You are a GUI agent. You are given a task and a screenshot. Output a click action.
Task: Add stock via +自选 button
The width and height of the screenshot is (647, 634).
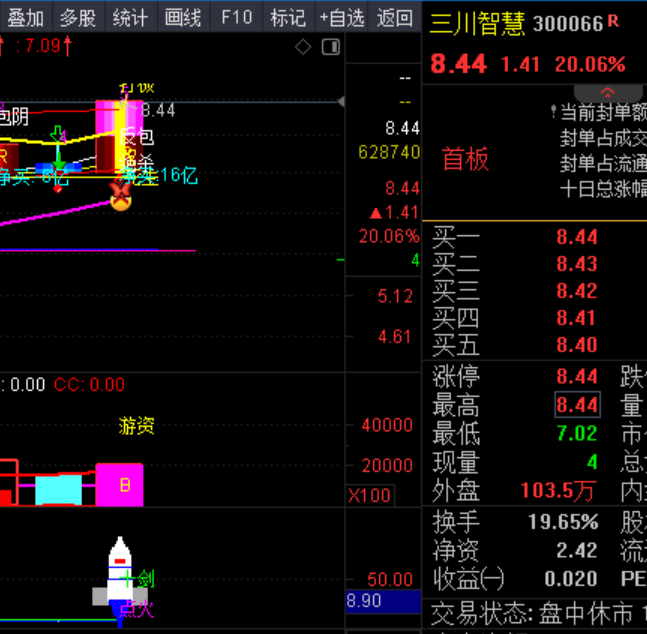click(342, 18)
